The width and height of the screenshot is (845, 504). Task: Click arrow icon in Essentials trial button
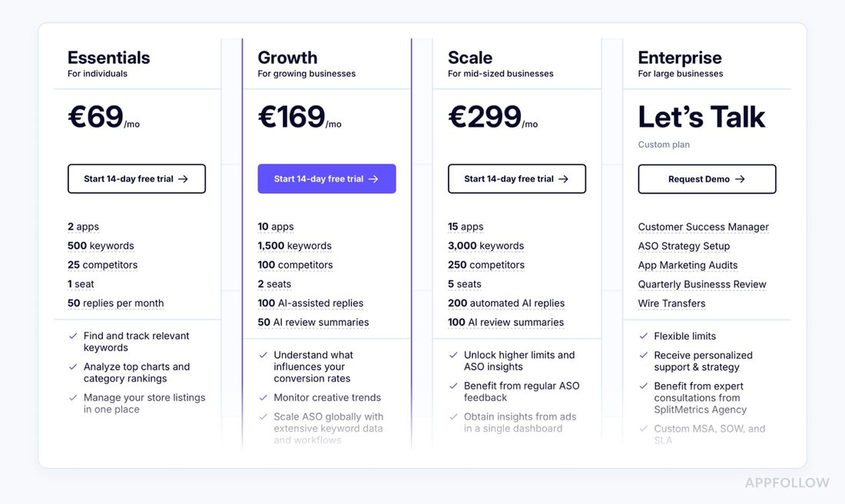[183, 179]
